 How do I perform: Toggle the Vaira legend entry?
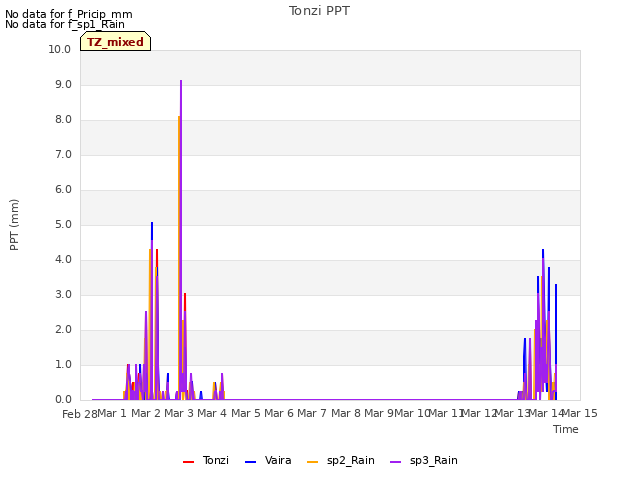coord(268,461)
